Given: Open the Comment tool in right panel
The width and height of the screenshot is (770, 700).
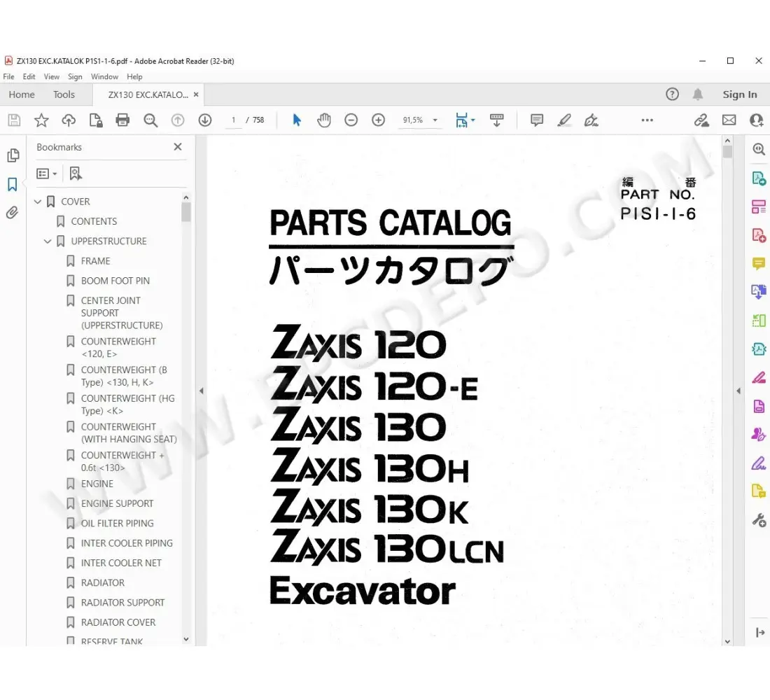Looking at the screenshot, I should [x=758, y=263].
